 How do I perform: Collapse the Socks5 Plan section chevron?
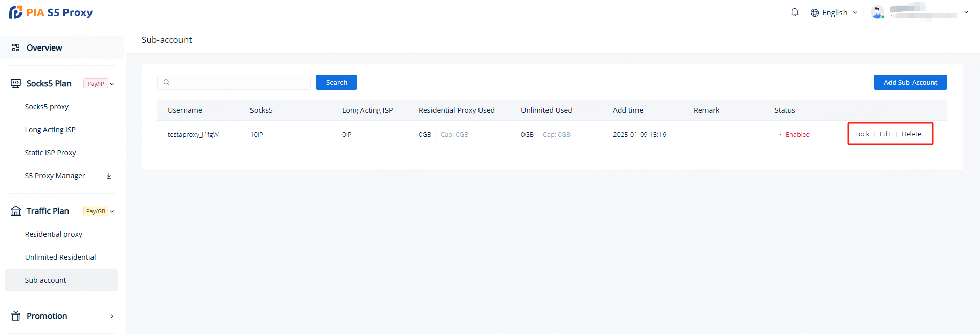[112, 84]
